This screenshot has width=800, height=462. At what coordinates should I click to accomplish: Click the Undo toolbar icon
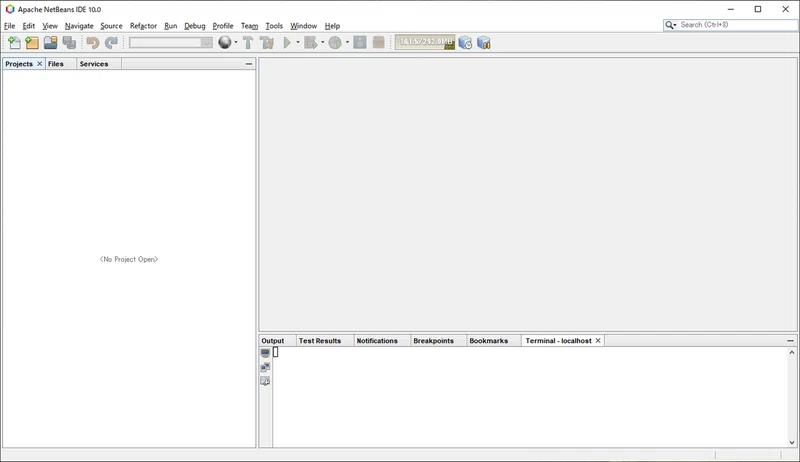93,43
